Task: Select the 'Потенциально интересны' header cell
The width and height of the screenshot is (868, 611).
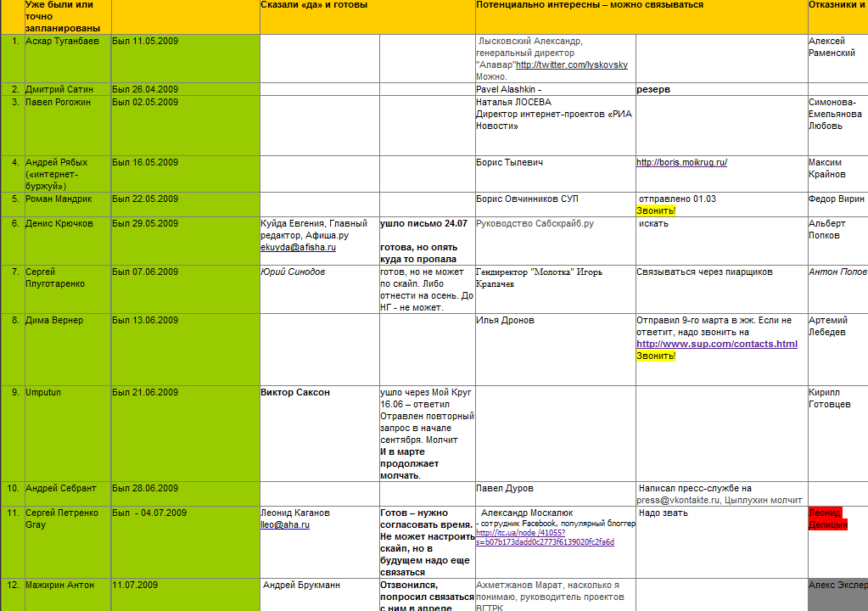Action: pos(589,5)
